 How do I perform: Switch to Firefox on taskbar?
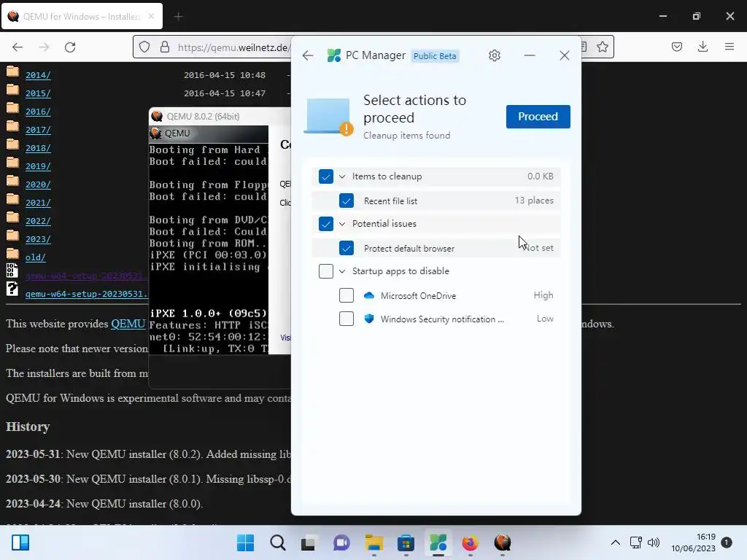coord(471,542)
